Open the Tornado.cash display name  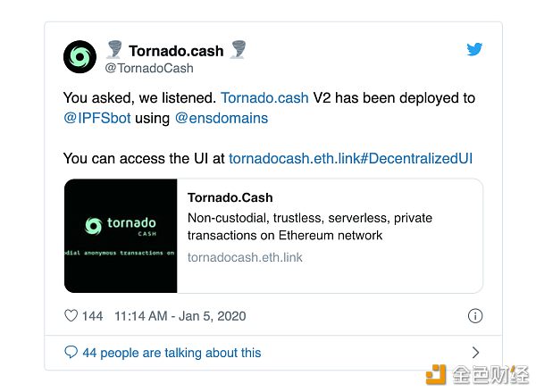(x=176, y=51)
